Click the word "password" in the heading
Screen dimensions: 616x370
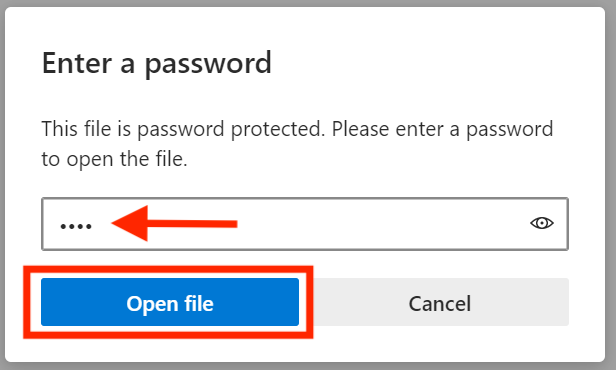tap(208, 64)
